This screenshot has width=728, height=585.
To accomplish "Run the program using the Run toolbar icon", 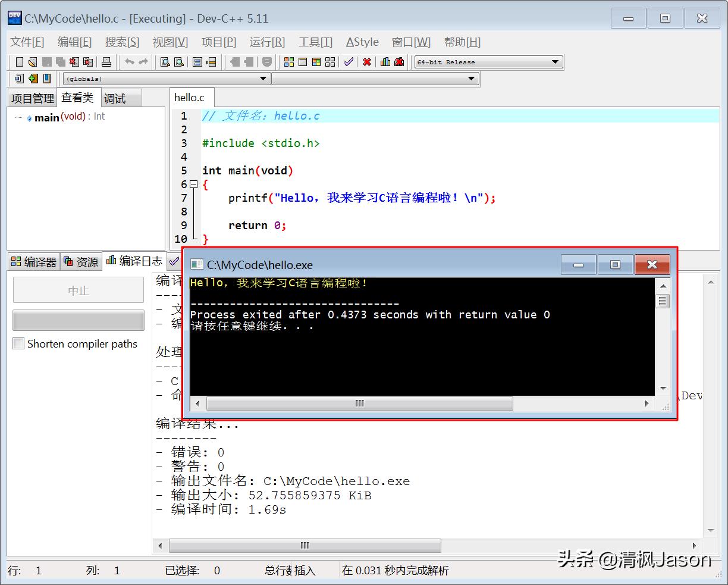I will [303, 61].
